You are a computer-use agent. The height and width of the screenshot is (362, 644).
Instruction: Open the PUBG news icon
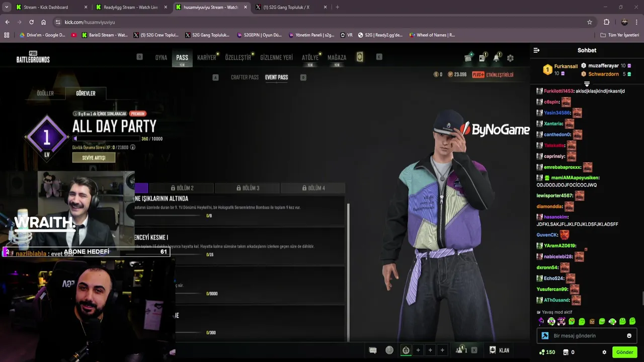pyautogui.click(x=482, y=58)
